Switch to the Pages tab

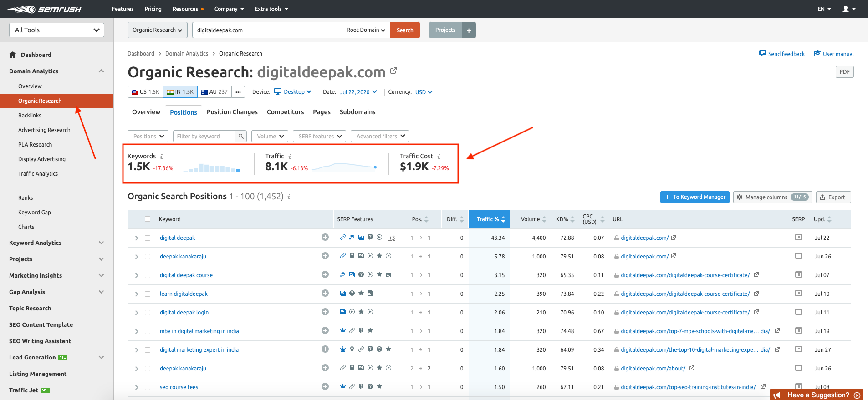(x=322, y=112)
